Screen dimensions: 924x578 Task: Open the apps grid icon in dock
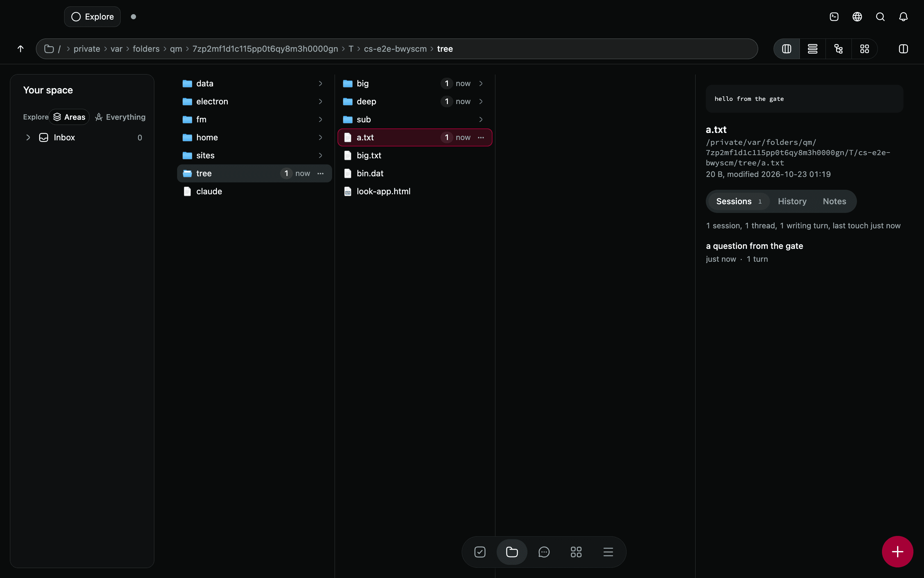point(576,552)
